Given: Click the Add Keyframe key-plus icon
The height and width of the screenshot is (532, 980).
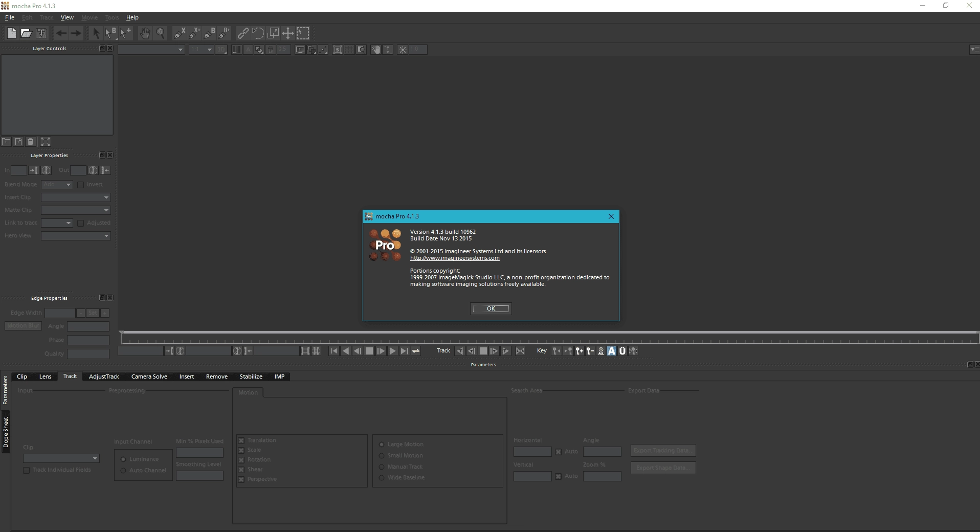Looking at the screenshot, I should click(580, 351).
